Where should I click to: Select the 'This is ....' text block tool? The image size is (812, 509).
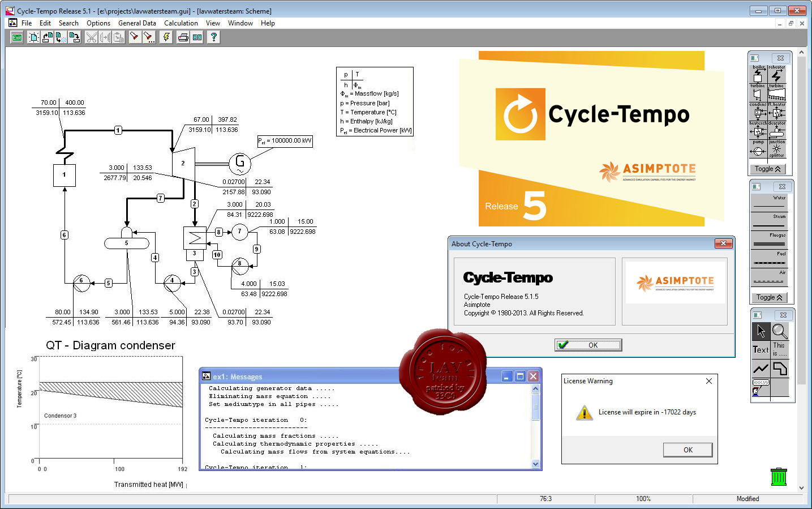click(780, 350)
